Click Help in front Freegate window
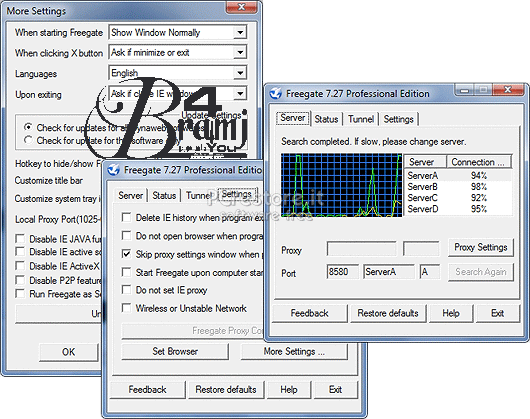The height and width of the screenshot is (419, 530). 451,313
